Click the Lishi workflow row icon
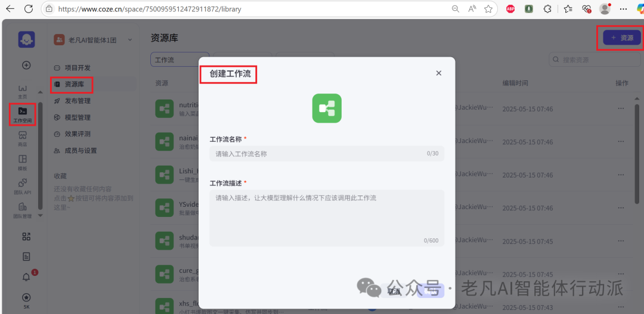 tap(165, 175)
